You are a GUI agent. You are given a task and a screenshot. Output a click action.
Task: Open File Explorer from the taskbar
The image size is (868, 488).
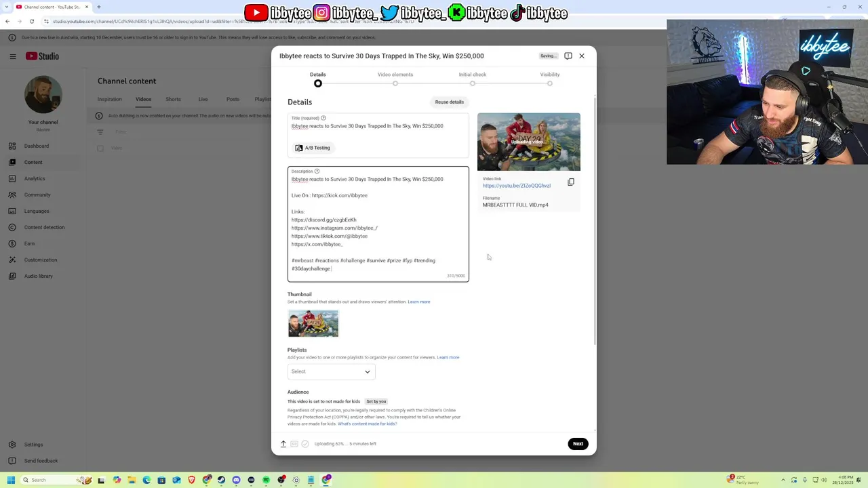click(x=132, y=480)
